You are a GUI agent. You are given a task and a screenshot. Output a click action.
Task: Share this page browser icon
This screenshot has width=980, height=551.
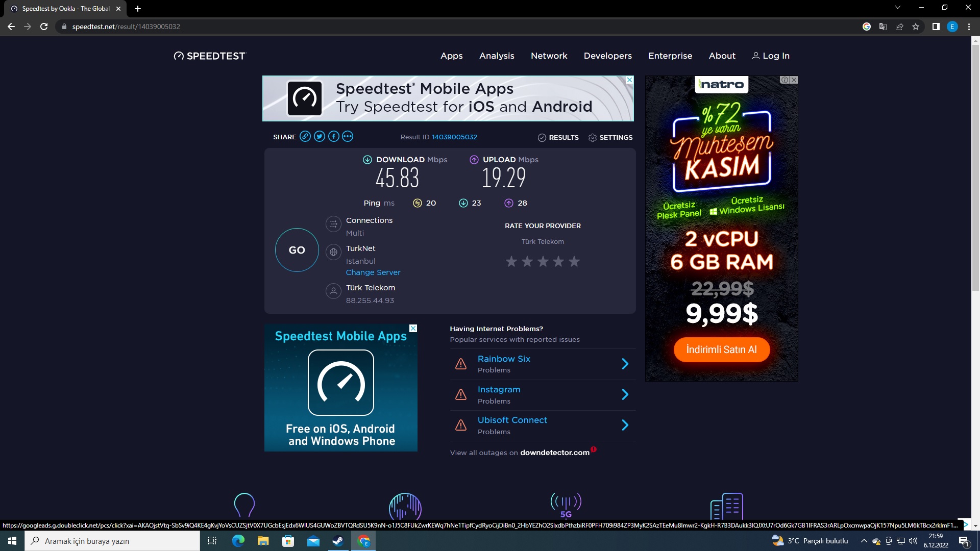(x=899, y=27)
